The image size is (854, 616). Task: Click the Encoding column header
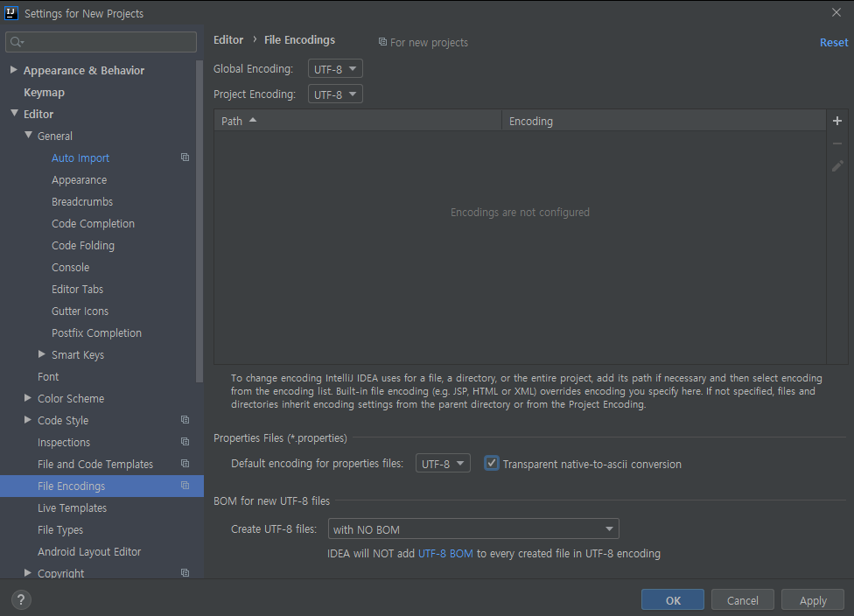click(x=664, y=121)
